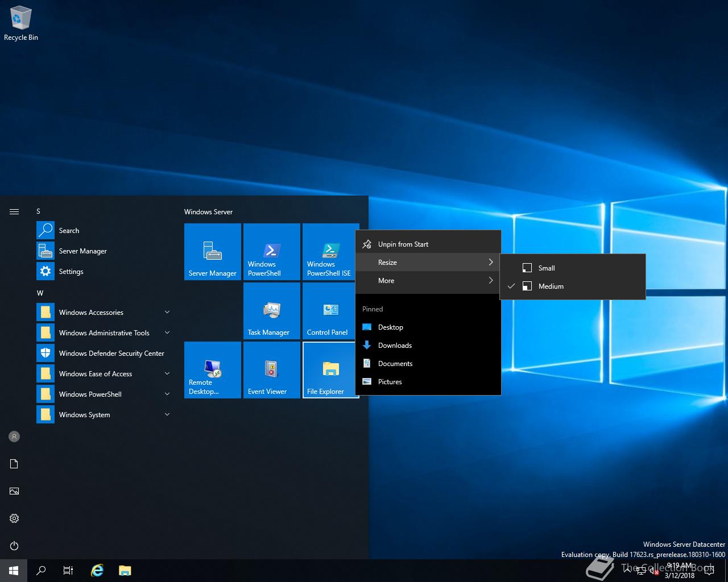Launch Internet Explorer from the taskbar
This screenshot has width=728, height=582.
[x=97, y=571]
